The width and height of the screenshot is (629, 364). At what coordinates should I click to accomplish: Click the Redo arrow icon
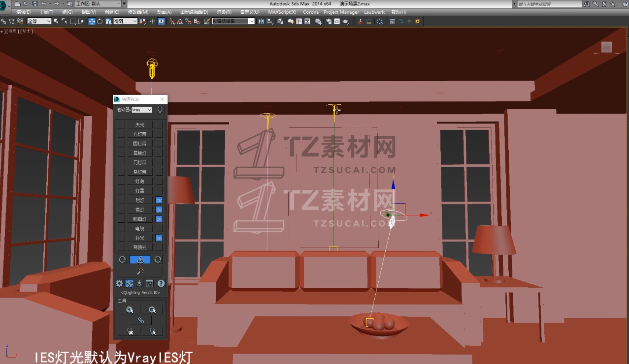click(x=56, y=4)
